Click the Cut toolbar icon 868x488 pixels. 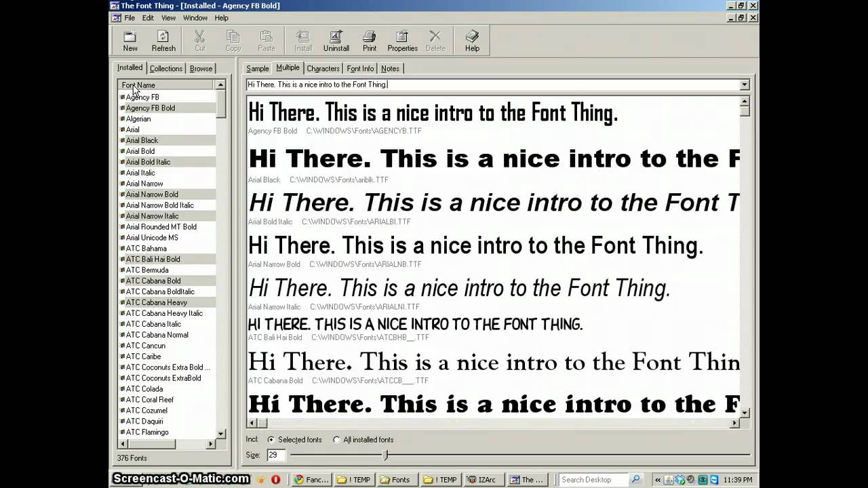coord(200,41)
